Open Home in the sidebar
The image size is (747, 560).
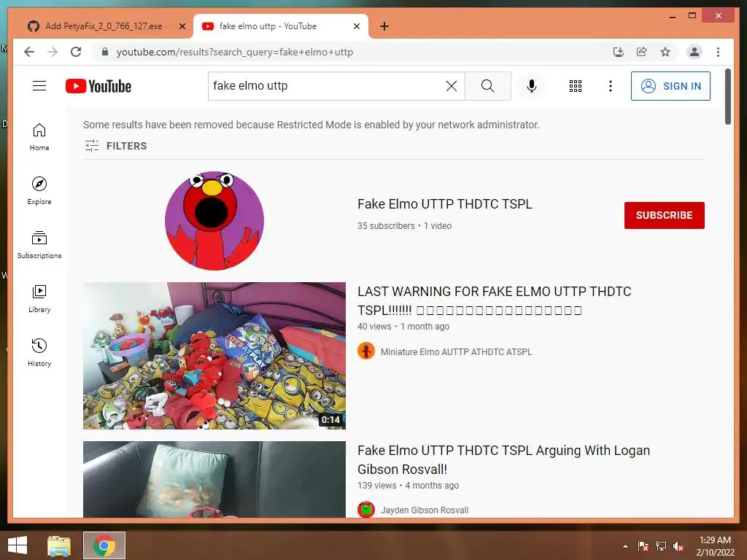point(39,137)
